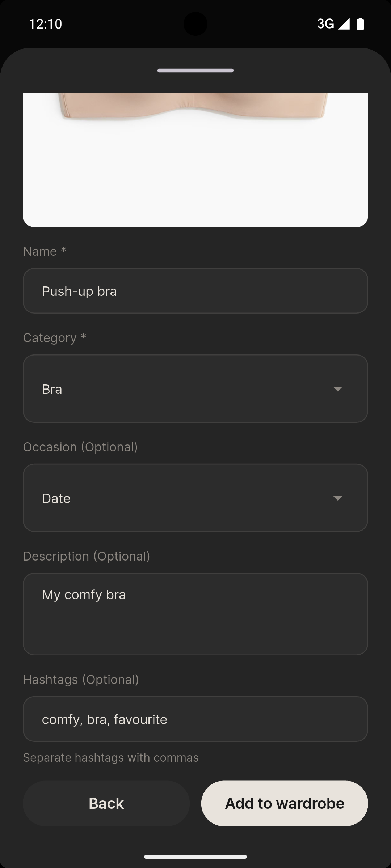The width and height of the screenshot is (391, 868).
Task: Tap the Back button
Action: pos(106,803)
